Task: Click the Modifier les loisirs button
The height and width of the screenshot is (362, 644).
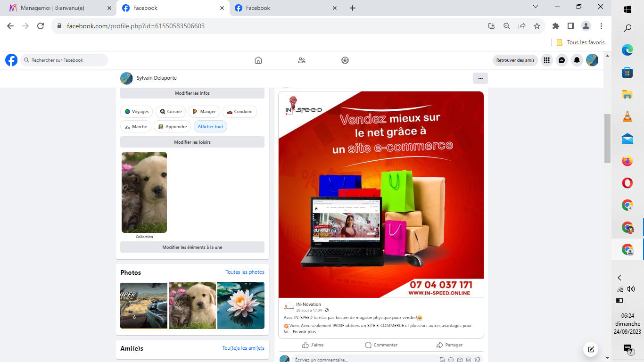Action: point(192,142)
